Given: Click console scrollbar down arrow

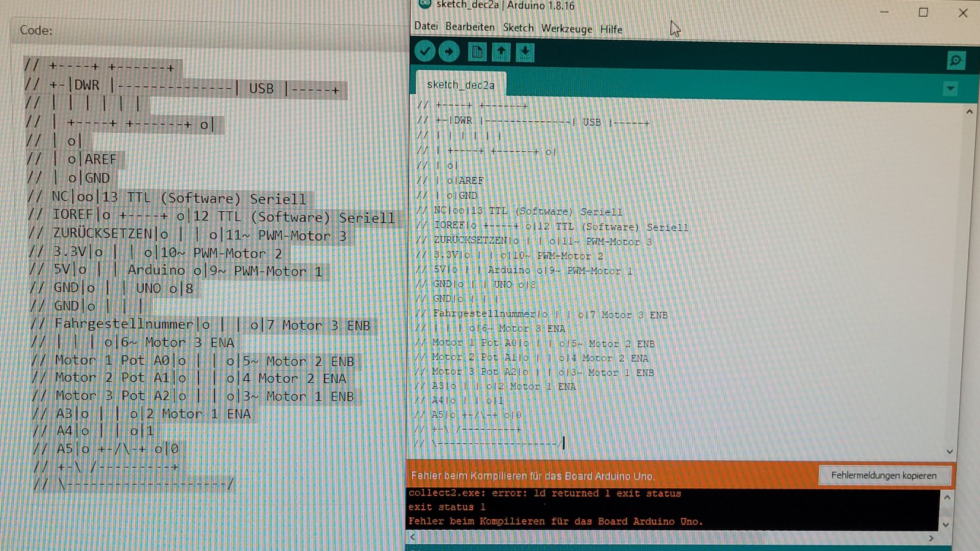Looking at the screenshot, I should (946, 525).
